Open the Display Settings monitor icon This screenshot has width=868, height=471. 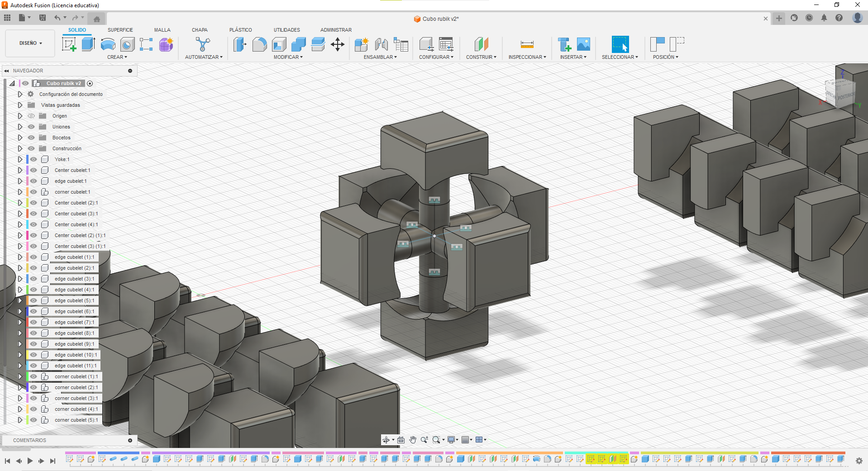(x=451, y=440)
